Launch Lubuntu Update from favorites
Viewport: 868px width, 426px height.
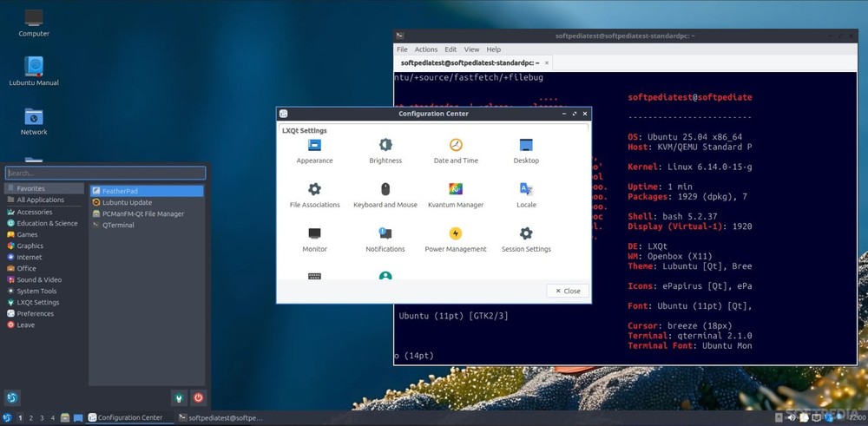147,202
